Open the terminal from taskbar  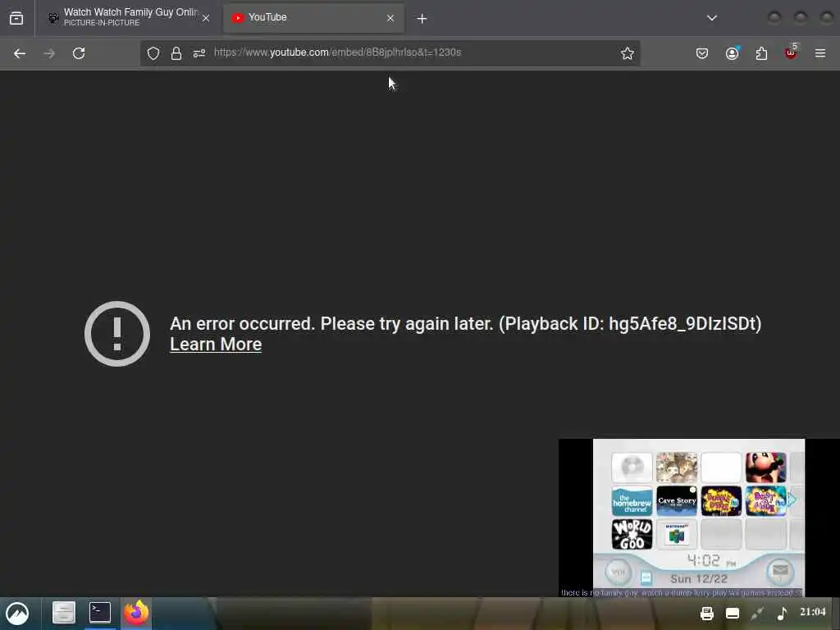point(100,613)
